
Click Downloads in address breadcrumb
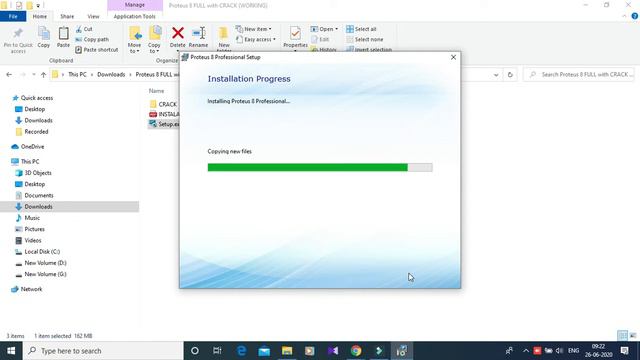pyautogui.click(x=111, y=75)
